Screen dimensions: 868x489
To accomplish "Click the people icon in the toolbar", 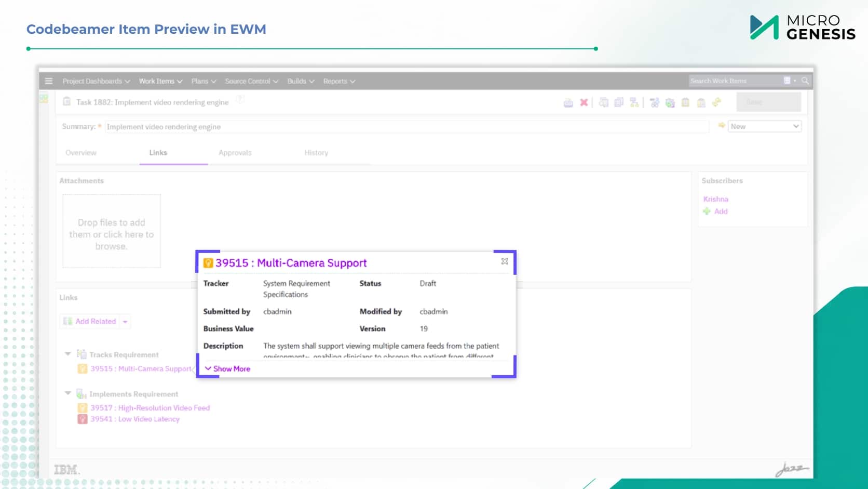I will [x=655, y=103].
